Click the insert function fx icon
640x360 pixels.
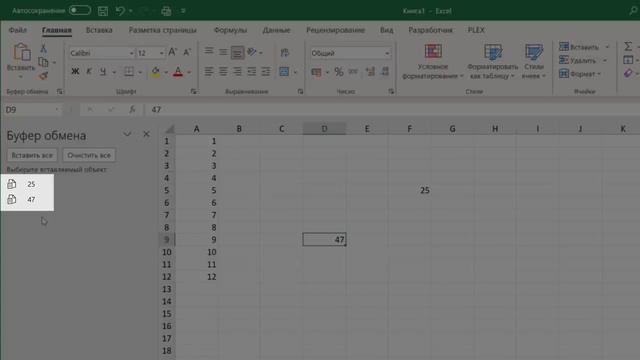(x=132, y=109)
